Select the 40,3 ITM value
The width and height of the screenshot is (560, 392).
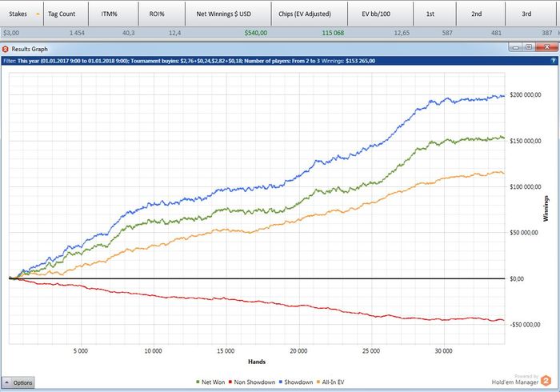tap(129, 33)
